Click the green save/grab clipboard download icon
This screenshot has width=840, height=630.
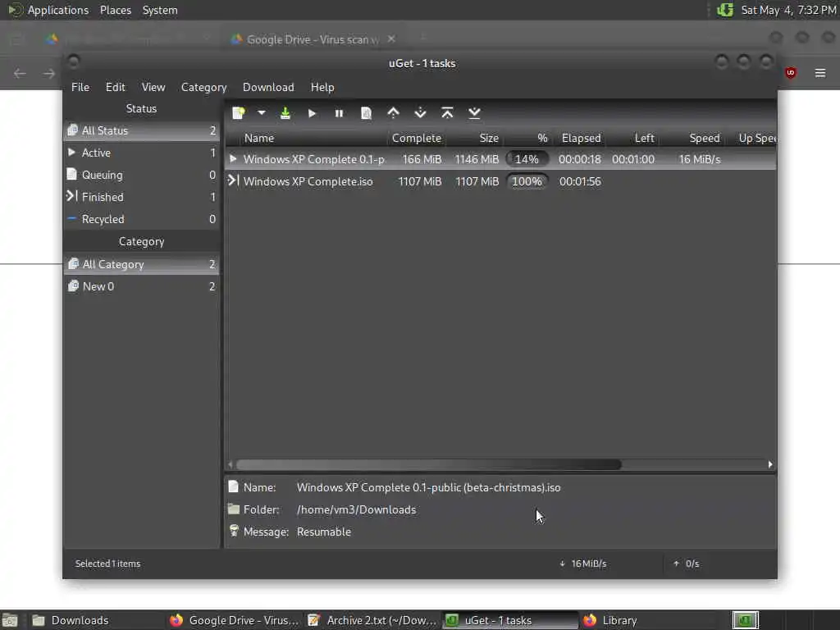285,113
